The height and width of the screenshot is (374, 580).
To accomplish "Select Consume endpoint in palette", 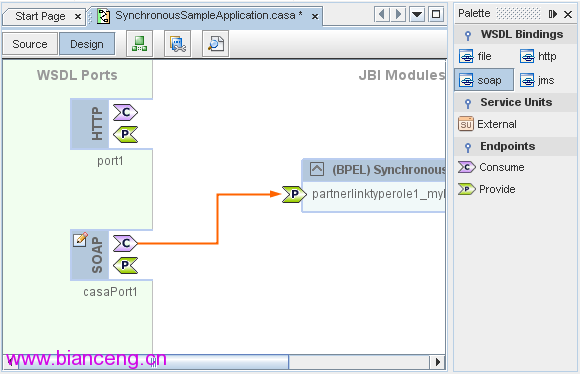I will [x=491, y=167].
